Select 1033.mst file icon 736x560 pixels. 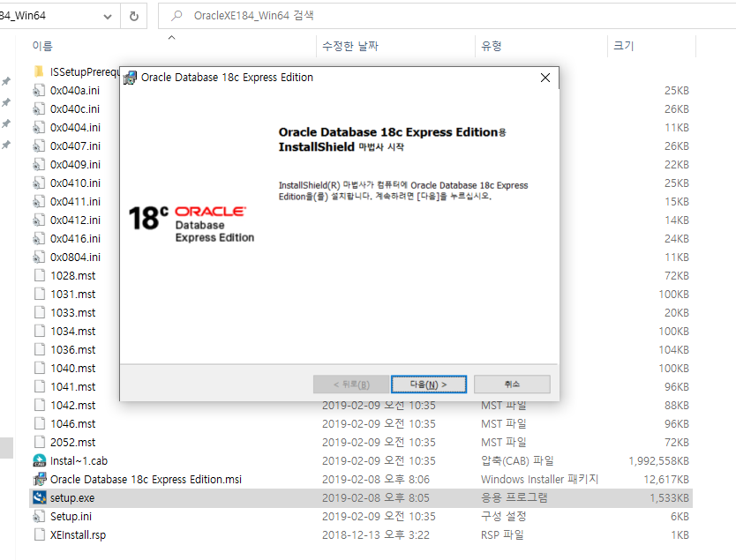40,312
